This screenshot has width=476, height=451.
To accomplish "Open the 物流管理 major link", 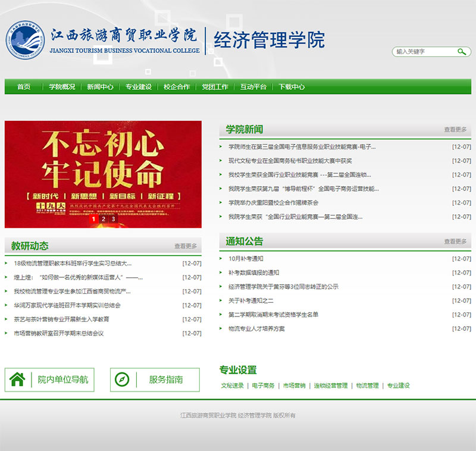I will [x=367, y=386].
